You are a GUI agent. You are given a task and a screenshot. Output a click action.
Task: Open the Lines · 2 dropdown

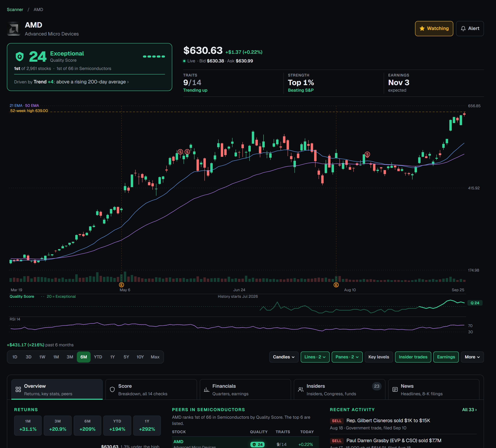click(315, 357)
